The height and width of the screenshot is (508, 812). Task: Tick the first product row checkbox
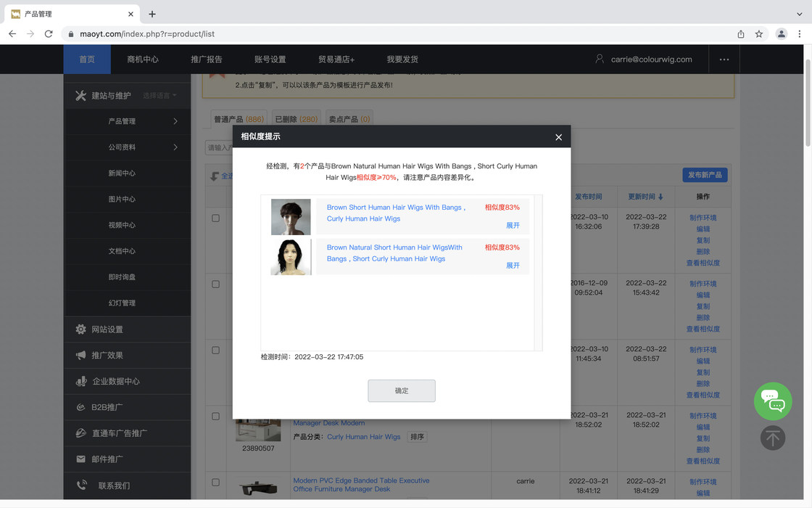[215, 218]
